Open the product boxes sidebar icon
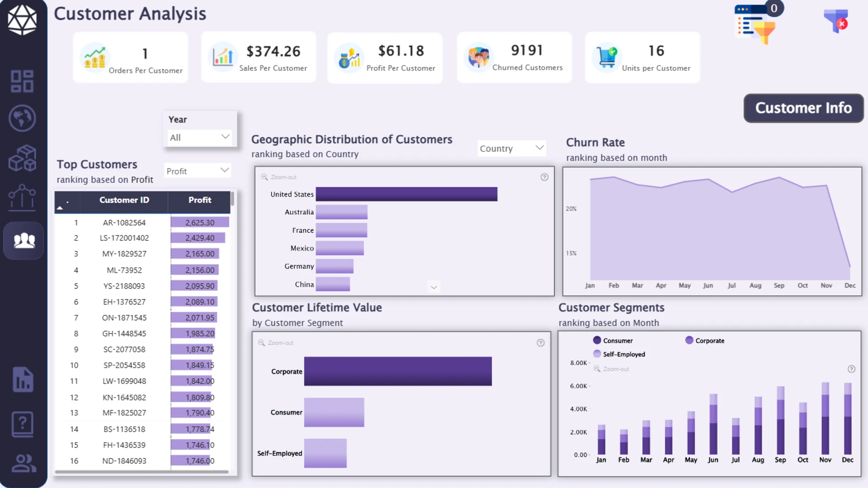Viewport: 868px width, 488px height. coord(22,158)
